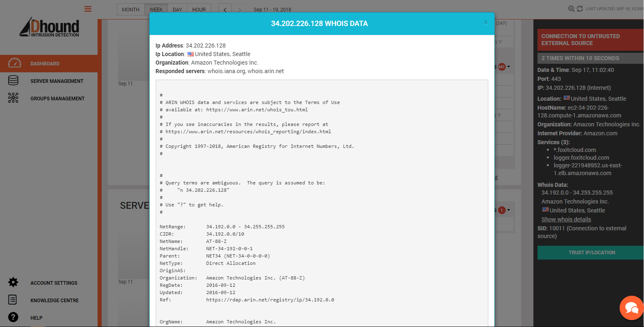This screenshot has height=327, width=644.
Task: Click the flag under Whois Data
Action: coord(546,210)
